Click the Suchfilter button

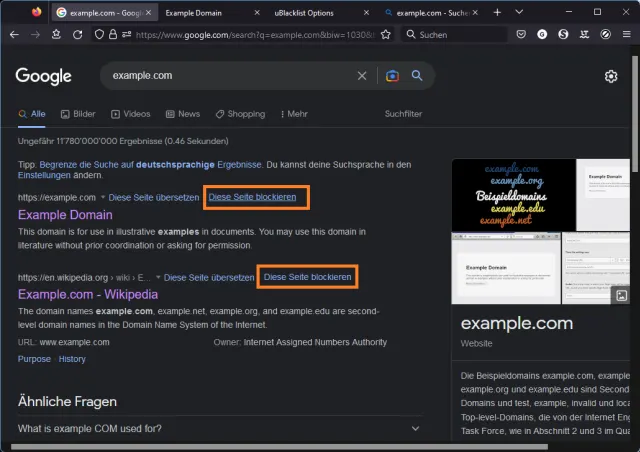(x=403, y=114)
